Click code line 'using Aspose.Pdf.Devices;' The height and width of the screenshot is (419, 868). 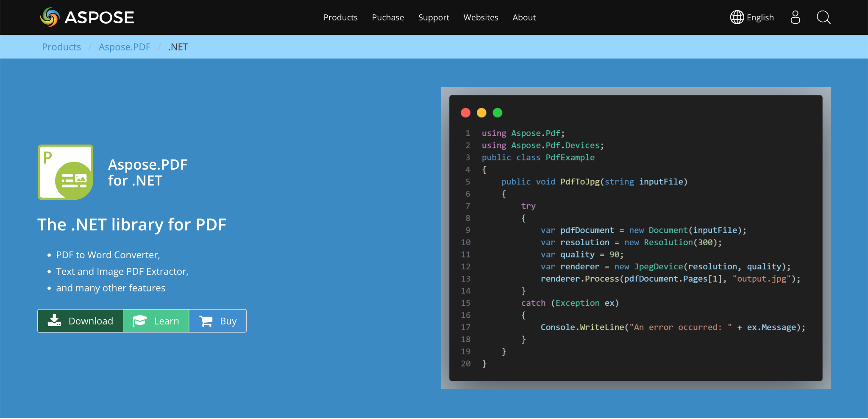542,145
